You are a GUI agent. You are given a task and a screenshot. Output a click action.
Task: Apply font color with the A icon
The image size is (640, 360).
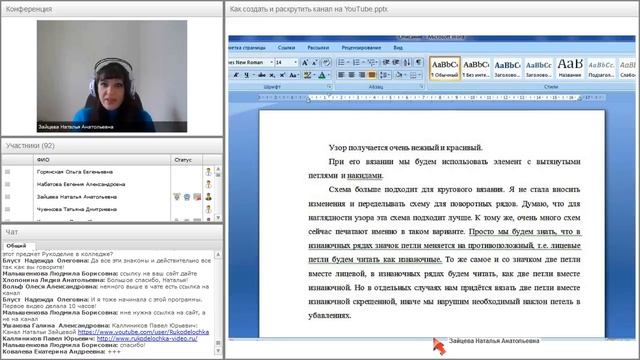[x=322, y=75]
